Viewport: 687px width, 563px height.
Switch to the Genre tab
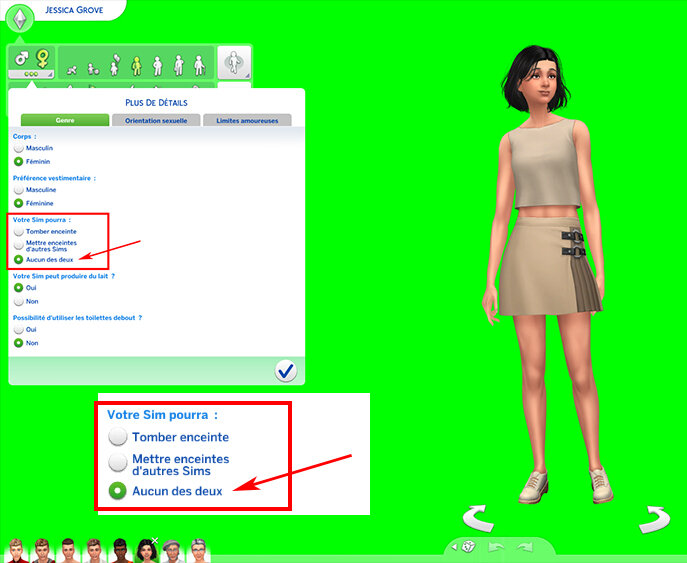coord(65,120)
